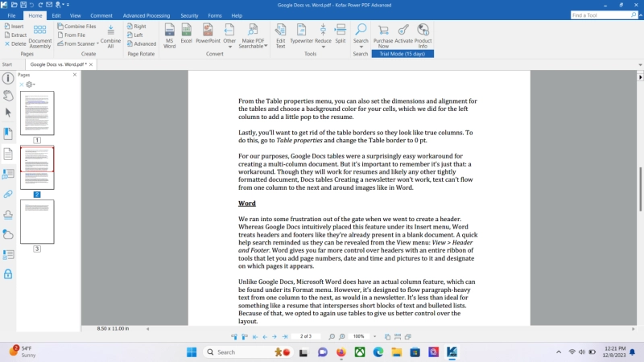Viewport: 644px width, 362px height.
Task: Select the Hand tool in left sidebar
Action: point(8,96)
